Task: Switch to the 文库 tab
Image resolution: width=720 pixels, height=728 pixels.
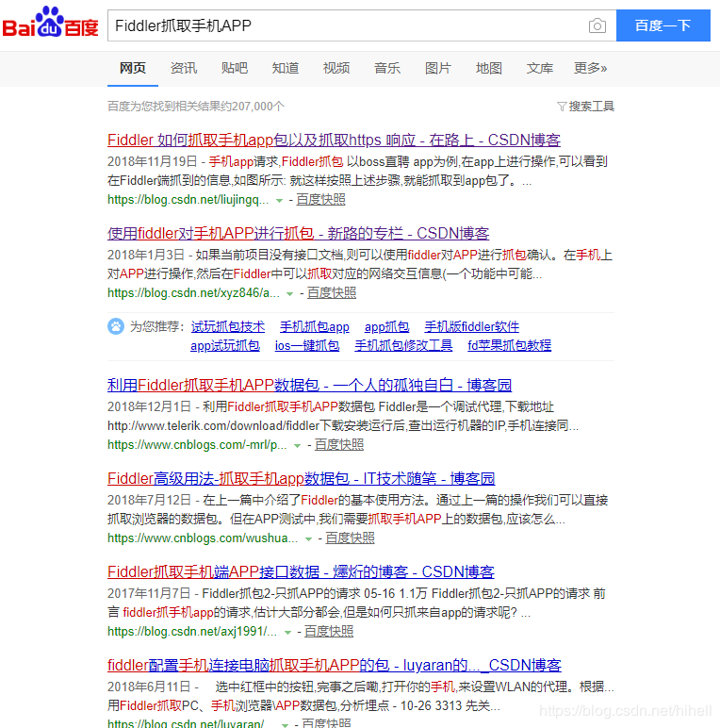Action: tap(540, 68)
